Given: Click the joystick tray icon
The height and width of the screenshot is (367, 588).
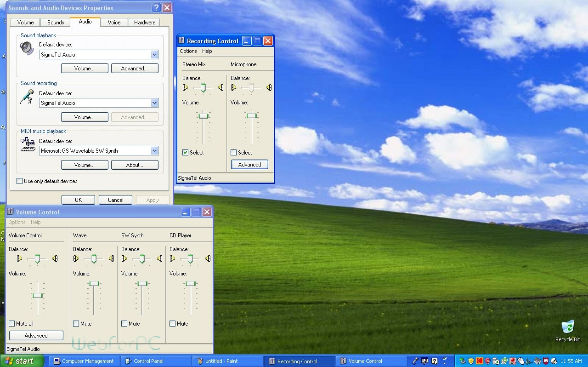Looking at the screenshot, I should [x=513, y=361].
